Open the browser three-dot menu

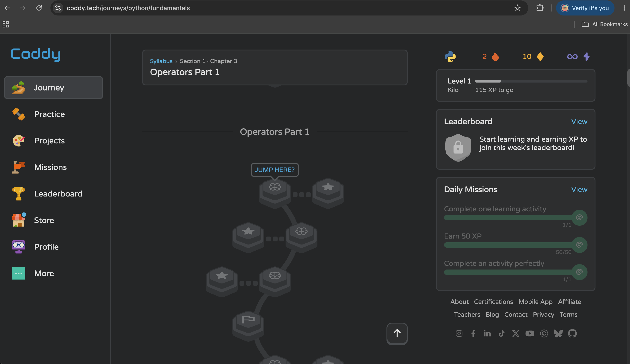pos(624,8)
